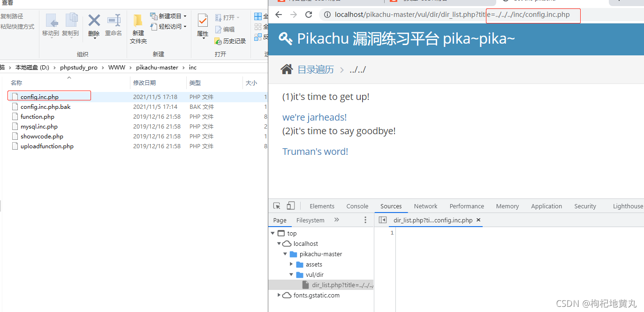Sort files by the 修改日期 column header
The image size is (644, 312).
tap(144, 83)
